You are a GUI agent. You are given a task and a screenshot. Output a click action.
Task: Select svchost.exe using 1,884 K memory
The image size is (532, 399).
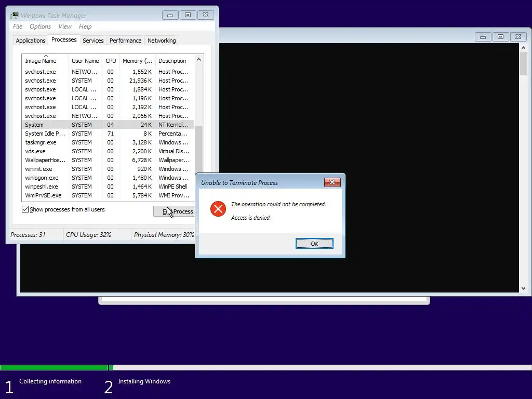point(108,89)
